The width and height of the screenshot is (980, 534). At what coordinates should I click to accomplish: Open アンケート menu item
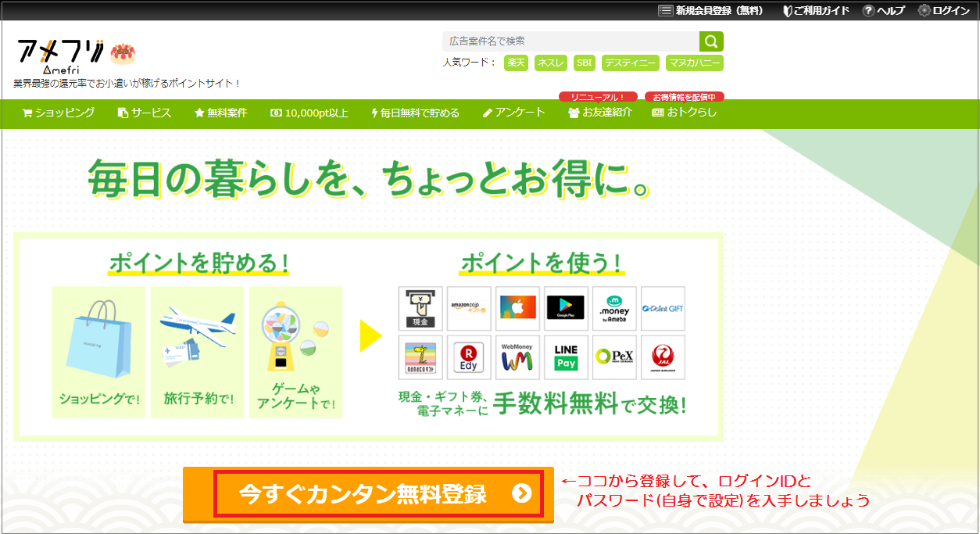513,113
